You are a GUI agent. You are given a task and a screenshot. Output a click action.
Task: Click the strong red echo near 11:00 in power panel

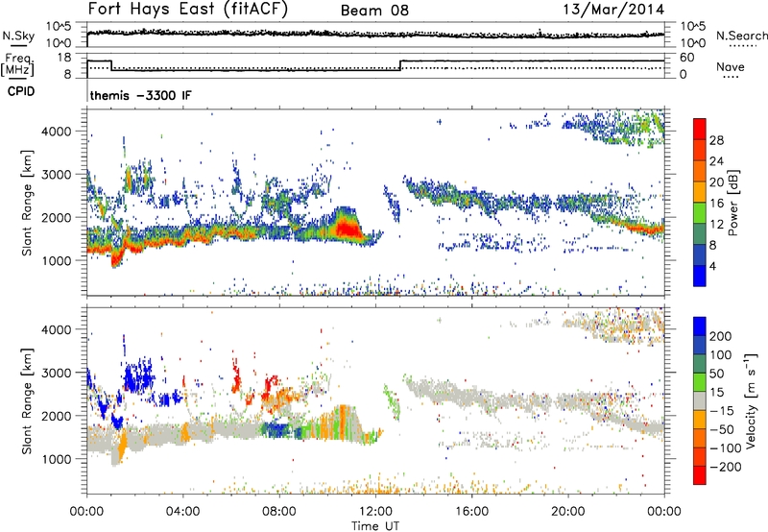(347, 229)
